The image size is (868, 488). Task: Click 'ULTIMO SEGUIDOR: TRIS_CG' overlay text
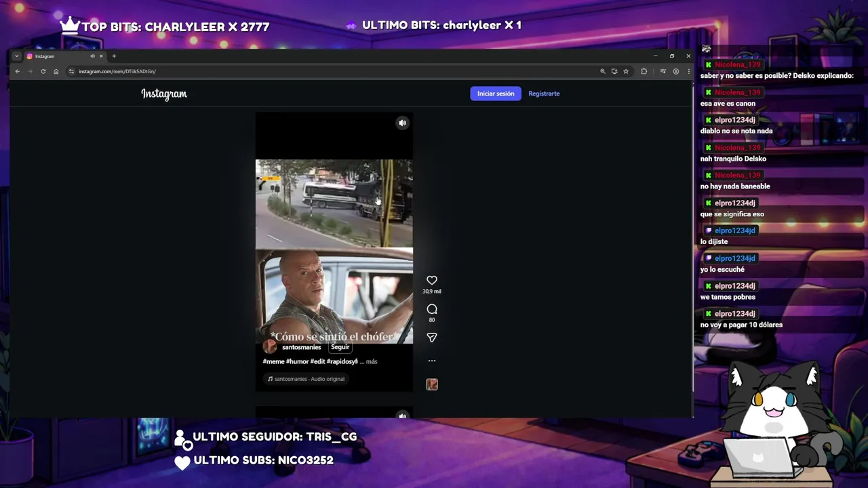275,437
